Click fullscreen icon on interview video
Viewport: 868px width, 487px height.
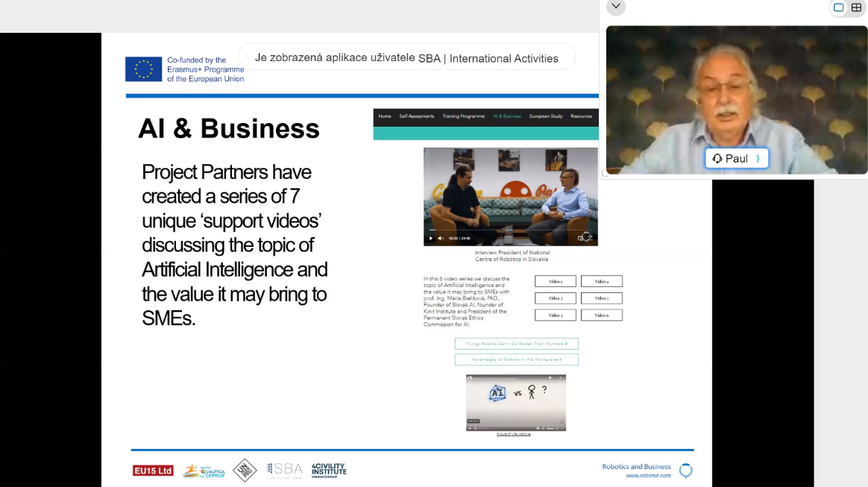tap(587, 237)
